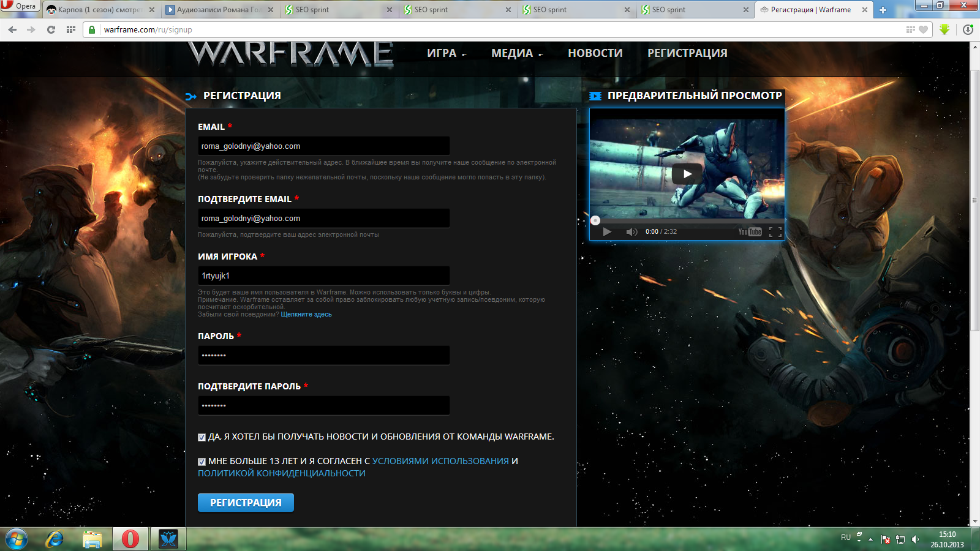The image size is (980, 551).
Task: Reload the Warframe signup page
Action: [51, 29]
